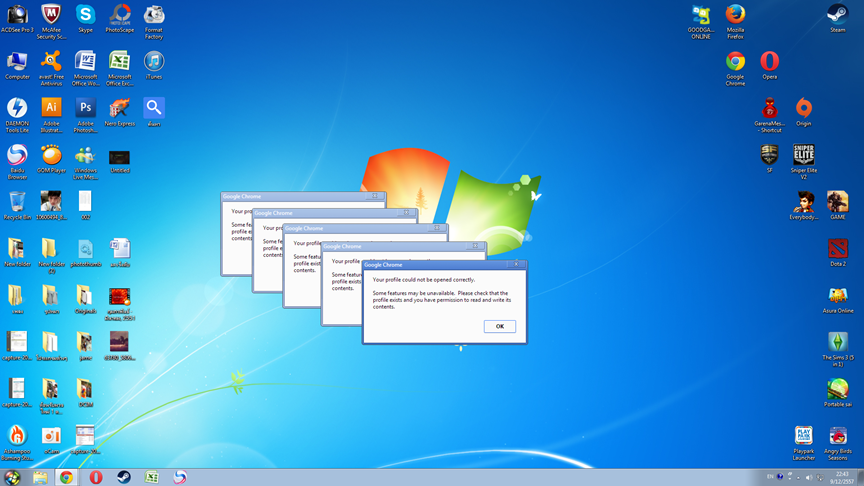Open DAEMON Tools Lite icon
The height and width of the screenshot is (486, 864).
coord(17,115)
